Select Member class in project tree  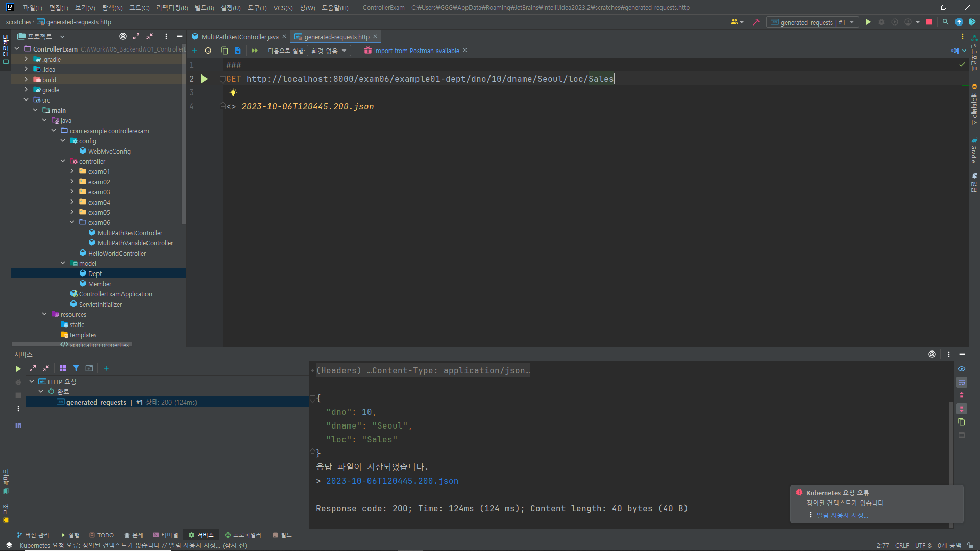[100, 284]
